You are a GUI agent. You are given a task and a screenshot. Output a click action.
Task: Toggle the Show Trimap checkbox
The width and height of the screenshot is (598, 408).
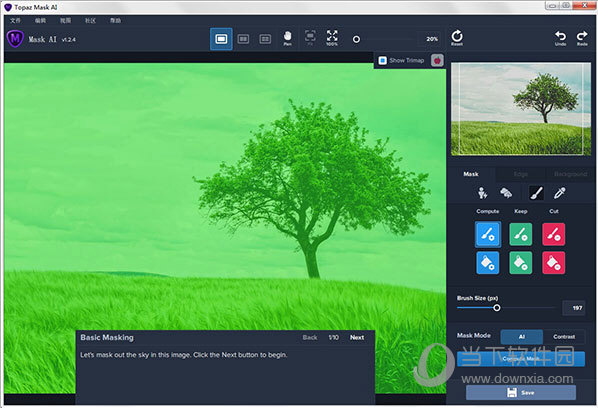tap(383, 60)
